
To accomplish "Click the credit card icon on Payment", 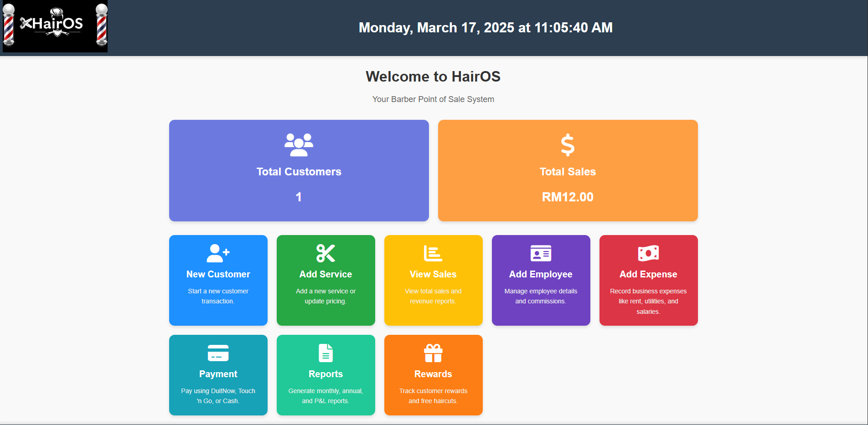I will pyautogui.click(x=218, y=353).
